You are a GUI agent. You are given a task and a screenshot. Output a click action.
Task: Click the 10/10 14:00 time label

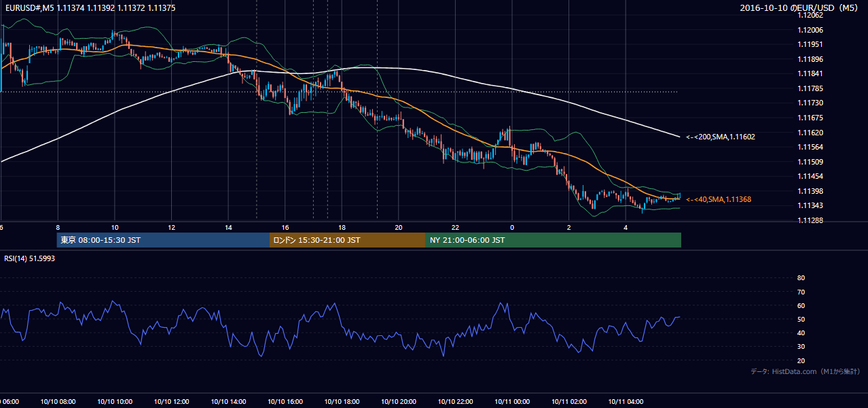click(x=228, y=402)
